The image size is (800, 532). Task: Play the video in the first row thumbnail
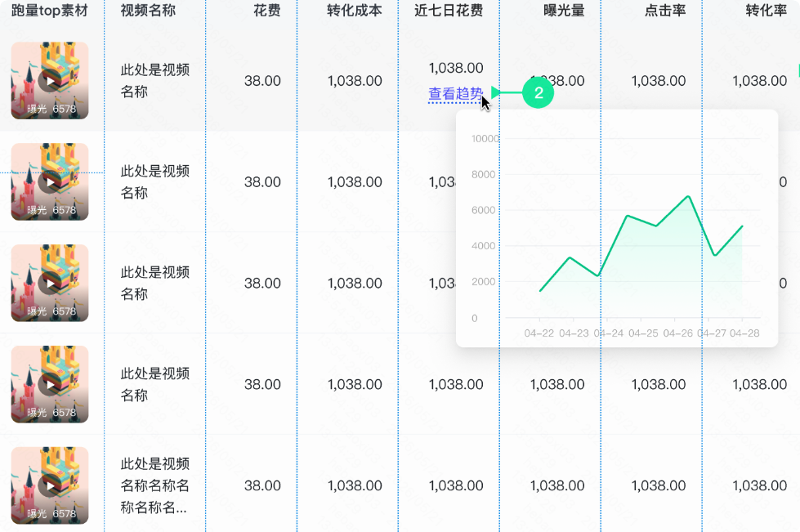pos(50,81)
